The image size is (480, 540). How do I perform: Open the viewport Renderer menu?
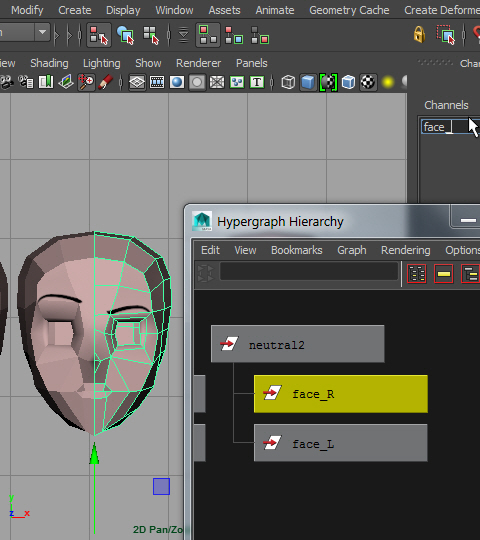click(198, 63)
